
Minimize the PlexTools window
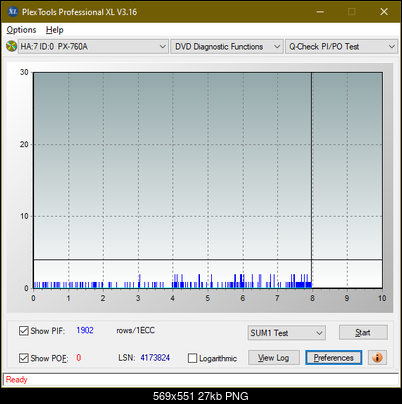[320, 12]
